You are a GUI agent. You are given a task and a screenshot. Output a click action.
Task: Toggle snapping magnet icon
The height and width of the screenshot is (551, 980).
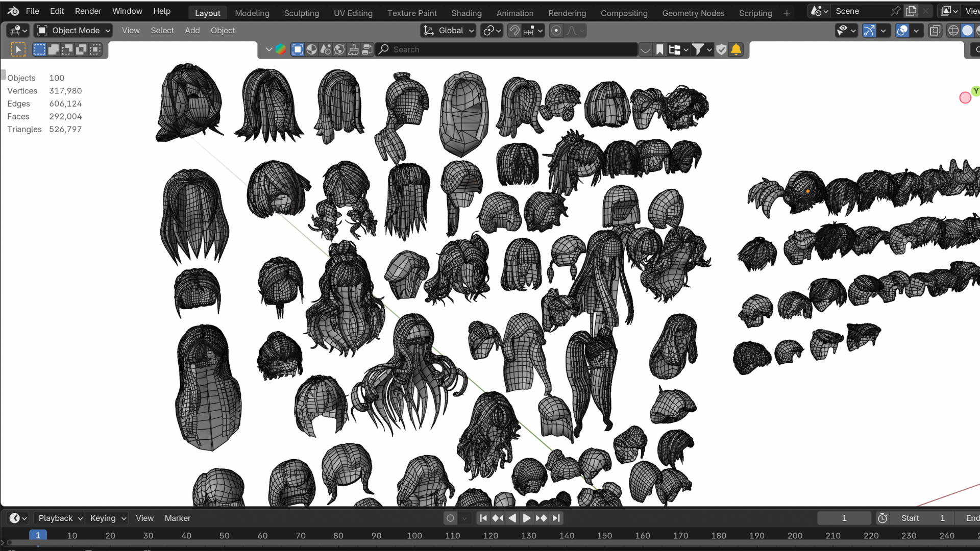[514, 31]
